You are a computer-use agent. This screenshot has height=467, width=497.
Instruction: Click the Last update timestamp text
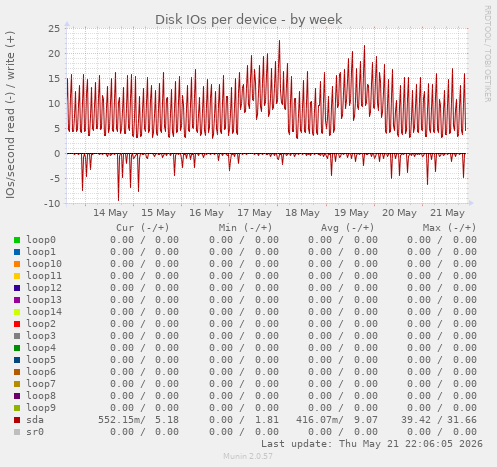point(372,444)
